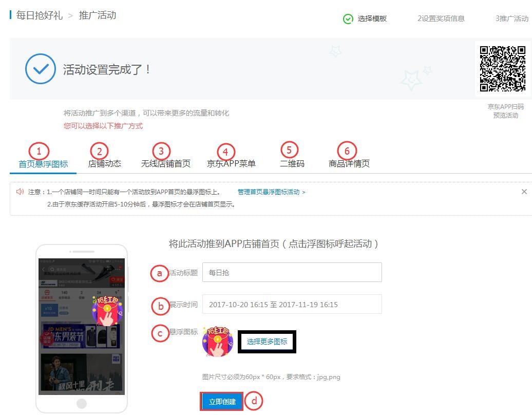The image size is (532, 415).
Task: Click the 活动标题 input showing 每日抢
Action: (x=292, y=272)
